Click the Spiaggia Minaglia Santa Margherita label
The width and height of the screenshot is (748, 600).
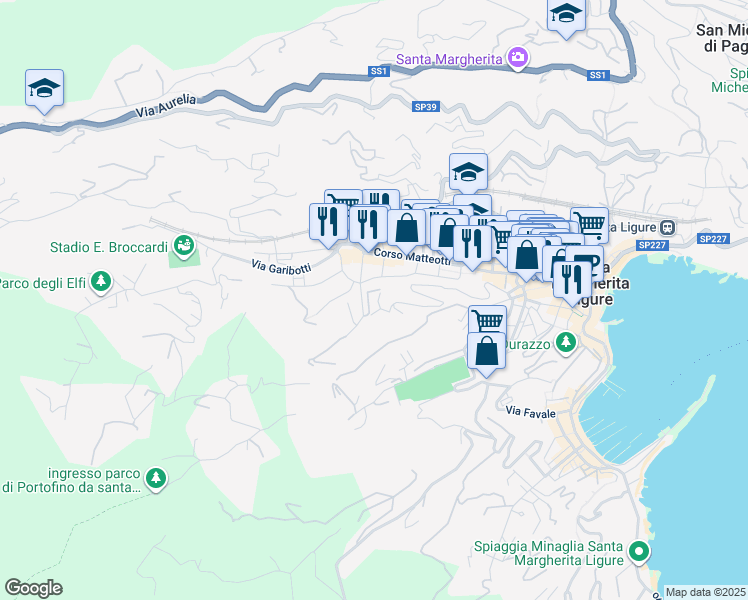click(549, 552)
